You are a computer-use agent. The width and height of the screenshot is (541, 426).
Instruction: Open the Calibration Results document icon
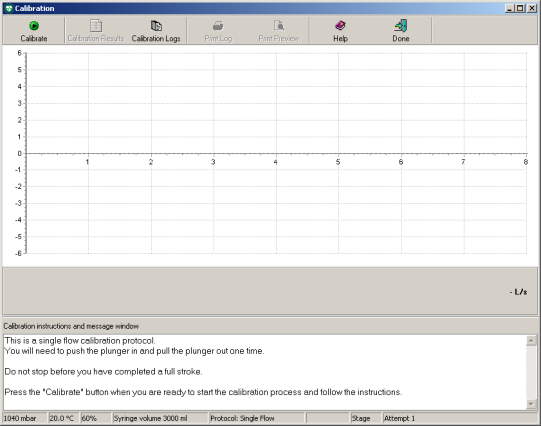point(96,26)
